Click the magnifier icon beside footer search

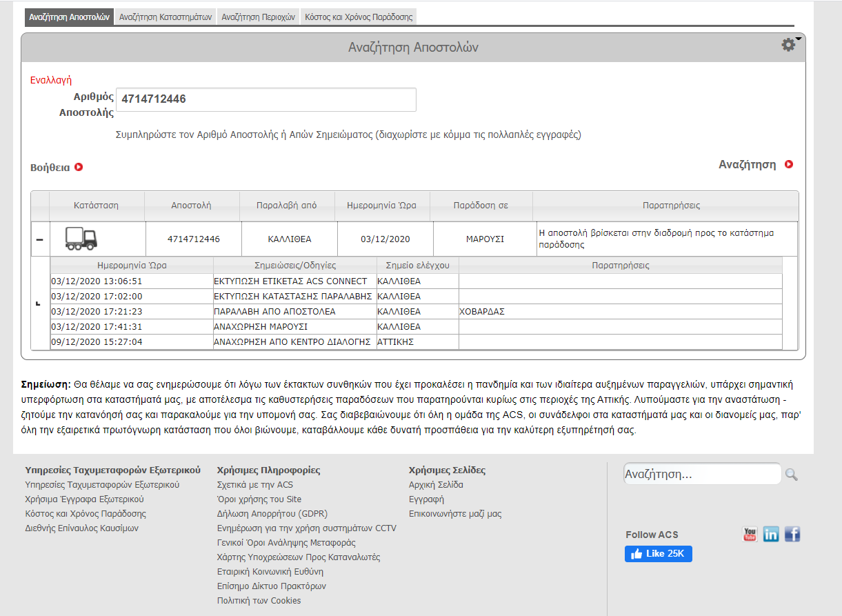(791, 475)
